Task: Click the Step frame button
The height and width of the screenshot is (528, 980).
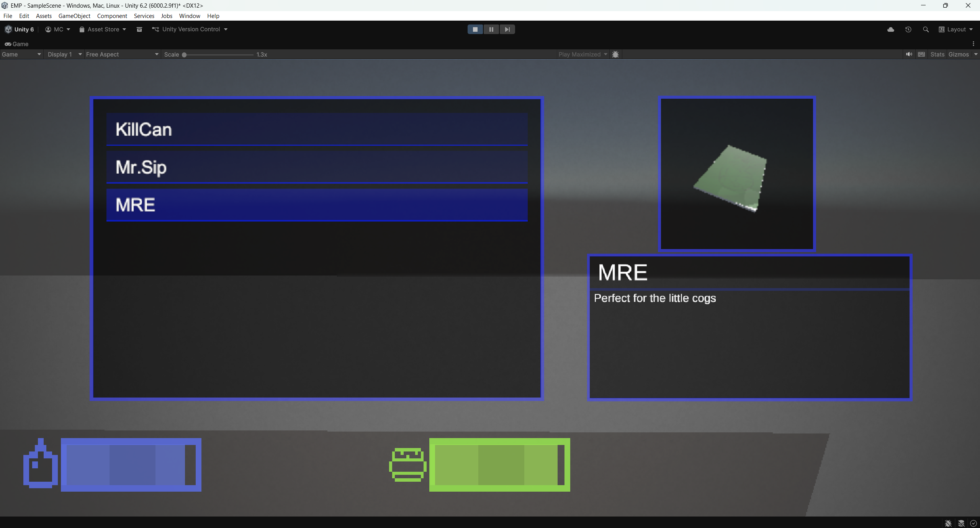Action: click(x=507, y=29)
